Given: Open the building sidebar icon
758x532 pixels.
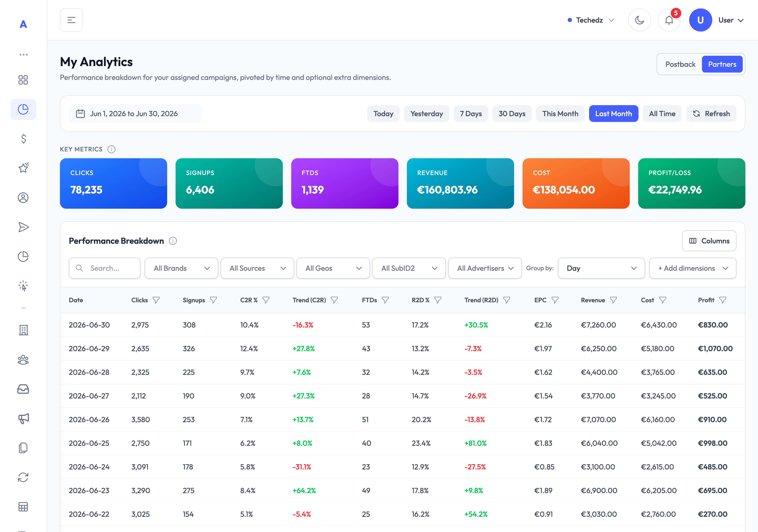Looking at the screenshot, I should point(23,330).
